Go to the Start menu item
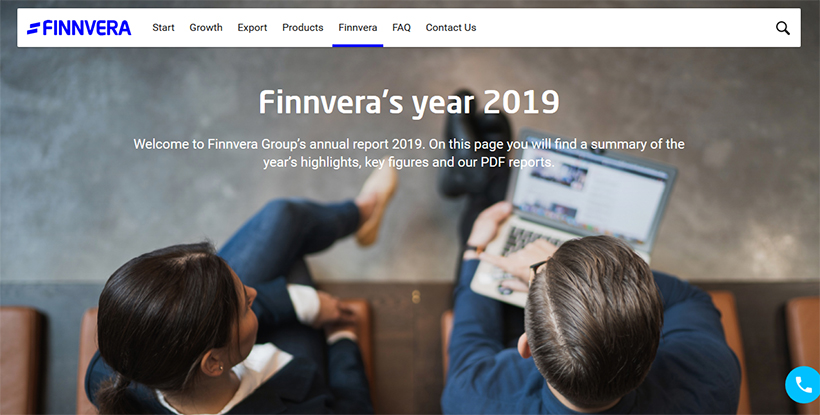 click(x=163, y=28)
